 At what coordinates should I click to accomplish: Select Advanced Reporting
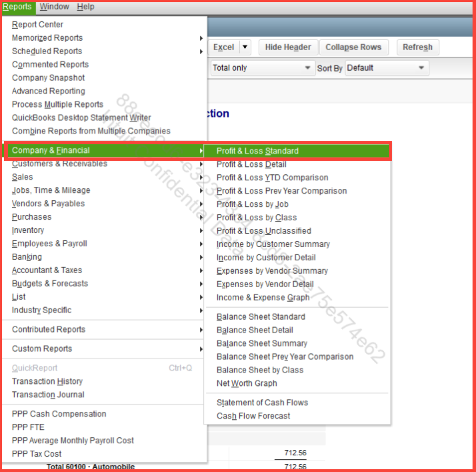pos(49,91)
